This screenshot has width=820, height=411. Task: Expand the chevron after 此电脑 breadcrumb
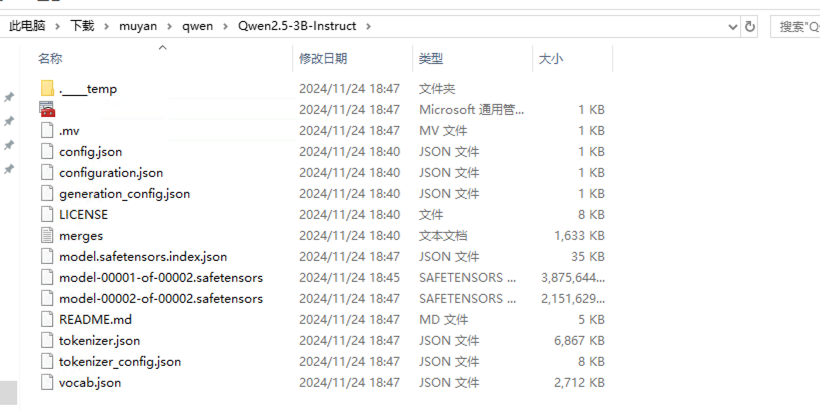(59, 26)
